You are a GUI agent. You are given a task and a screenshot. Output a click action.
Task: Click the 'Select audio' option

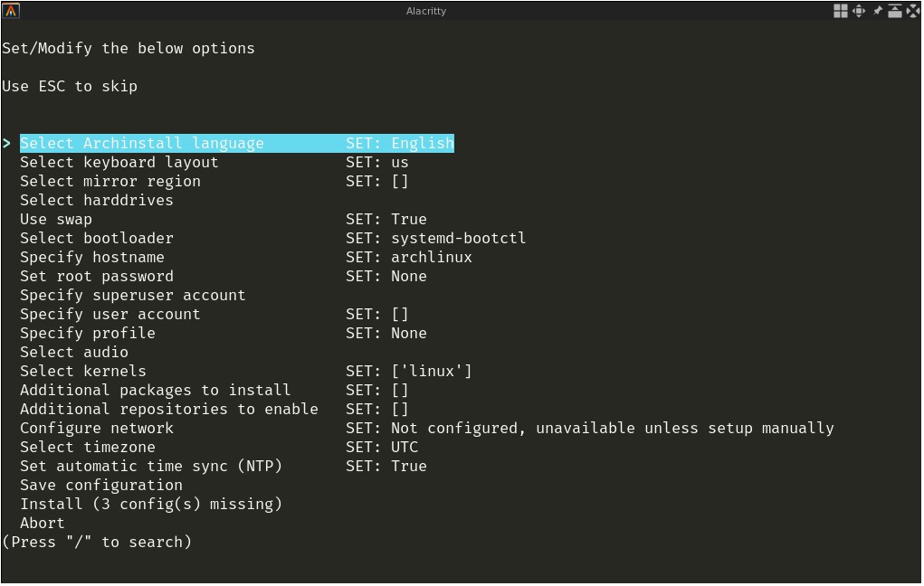tap(74, 352)
